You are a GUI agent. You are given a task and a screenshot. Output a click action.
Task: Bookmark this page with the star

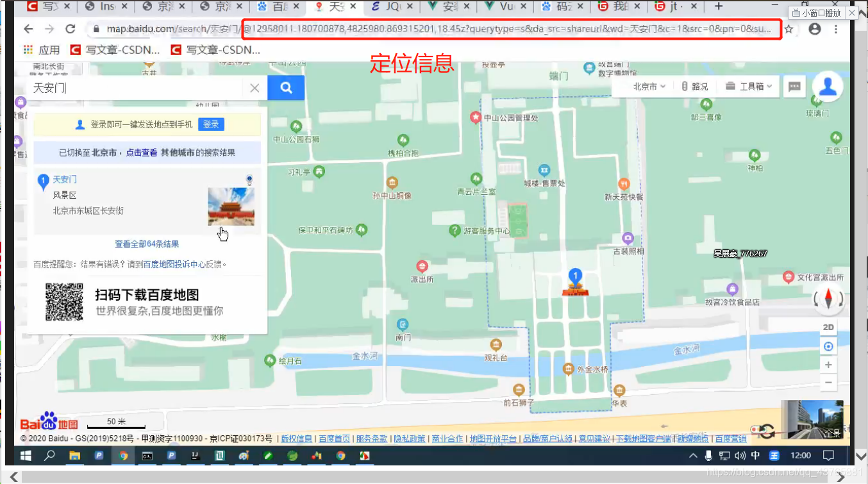[x=789, y=29]
